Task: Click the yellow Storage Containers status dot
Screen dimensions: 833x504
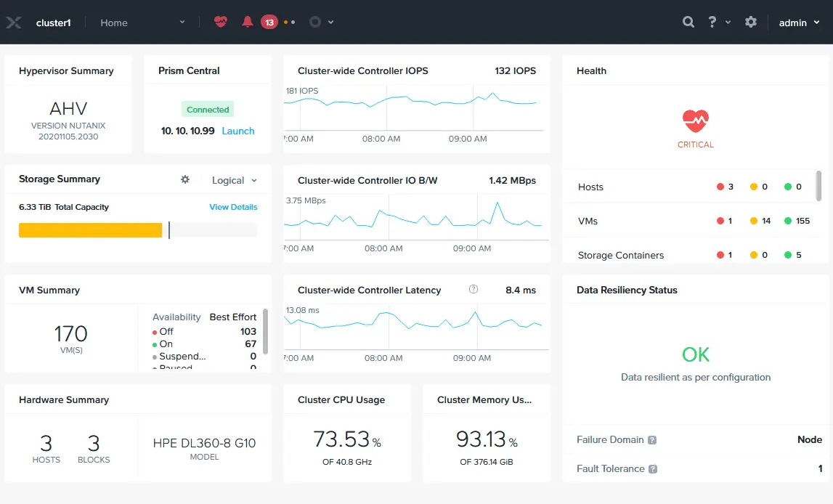Action: coord(753,255)
